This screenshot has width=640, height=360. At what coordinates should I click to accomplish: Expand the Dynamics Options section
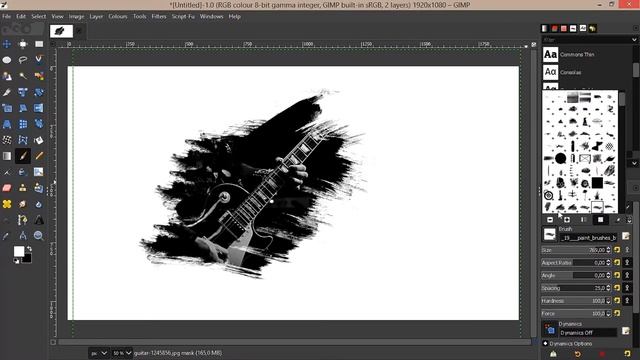point(545,344)
